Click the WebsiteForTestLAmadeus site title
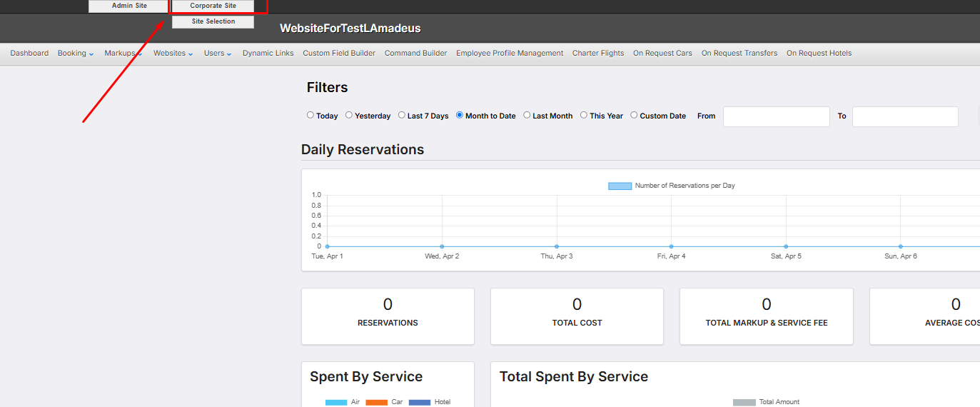 [350, 29]
